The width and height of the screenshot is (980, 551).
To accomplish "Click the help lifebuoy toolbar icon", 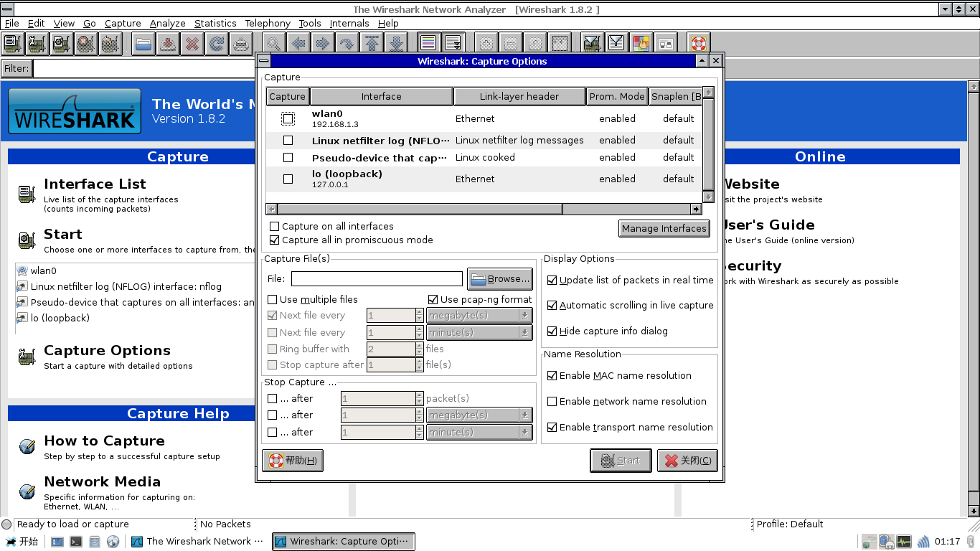I will (699, 44).
